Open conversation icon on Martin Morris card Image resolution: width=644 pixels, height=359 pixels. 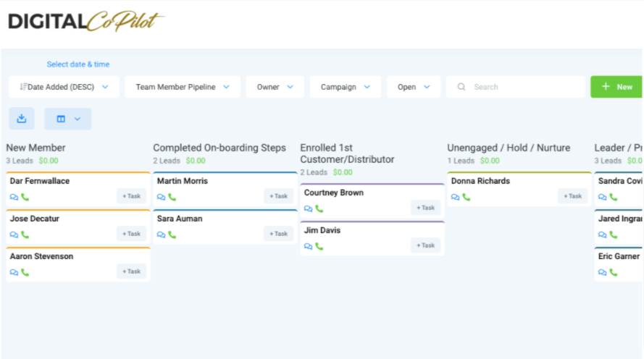coord(161,198)
